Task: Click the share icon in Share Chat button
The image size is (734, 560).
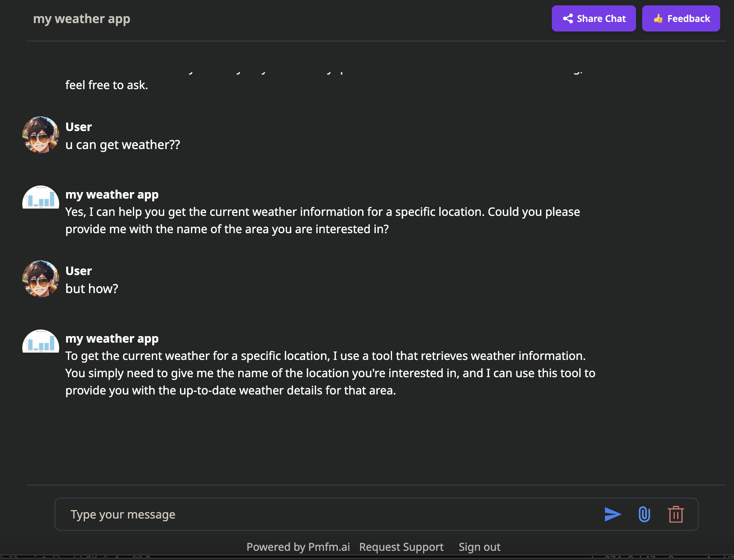Action: coord(569,18)
